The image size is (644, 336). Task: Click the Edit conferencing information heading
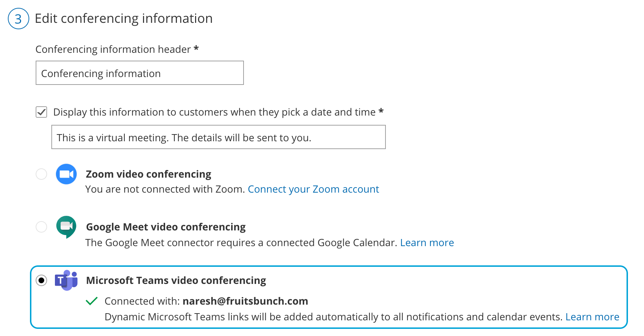[123, 19]
